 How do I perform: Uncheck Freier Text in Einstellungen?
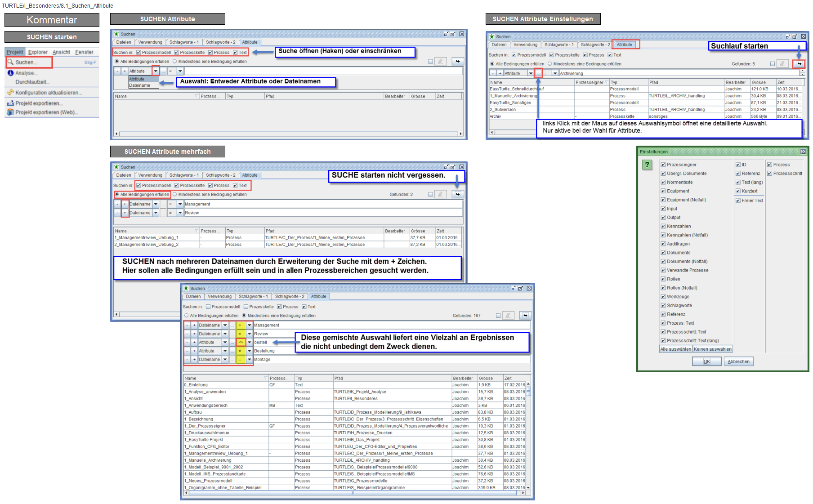coord(738,201)
